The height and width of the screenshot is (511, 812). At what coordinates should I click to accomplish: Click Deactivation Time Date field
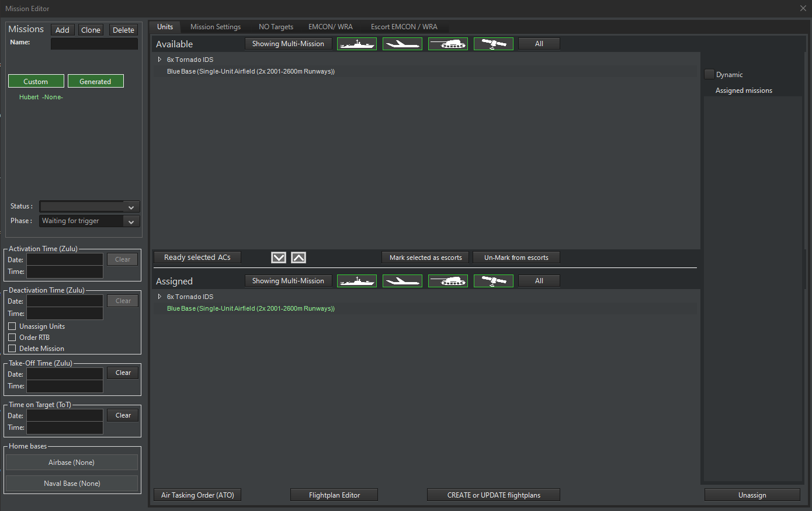(65, 301)
